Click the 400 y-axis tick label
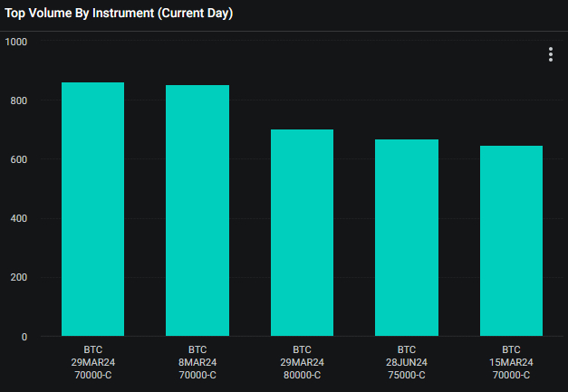 point(18,218)
